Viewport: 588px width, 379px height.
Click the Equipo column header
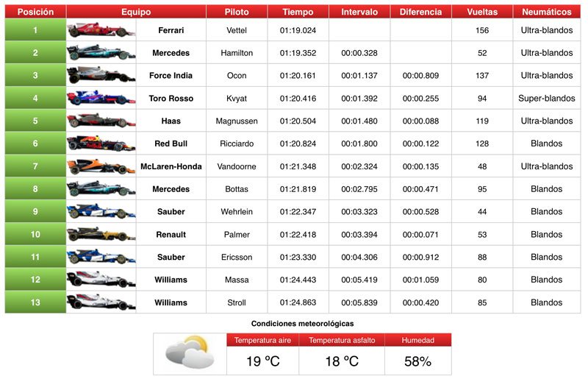click(136, 12)
